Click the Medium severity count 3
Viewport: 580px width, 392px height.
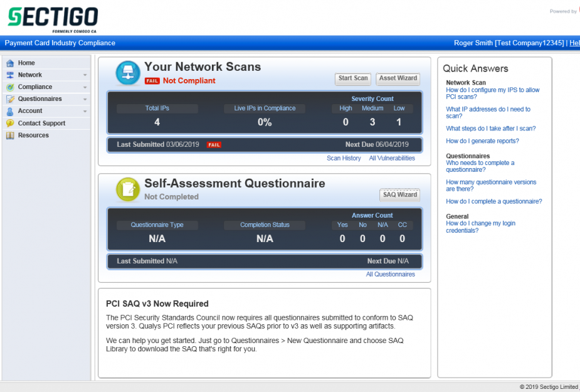tap(372, 122)
